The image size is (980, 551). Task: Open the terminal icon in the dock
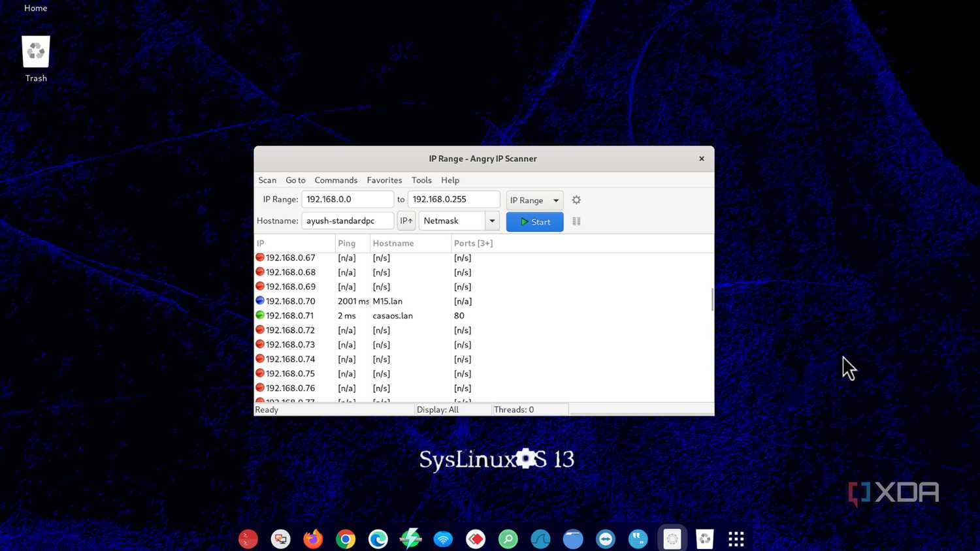click(248, 539)
